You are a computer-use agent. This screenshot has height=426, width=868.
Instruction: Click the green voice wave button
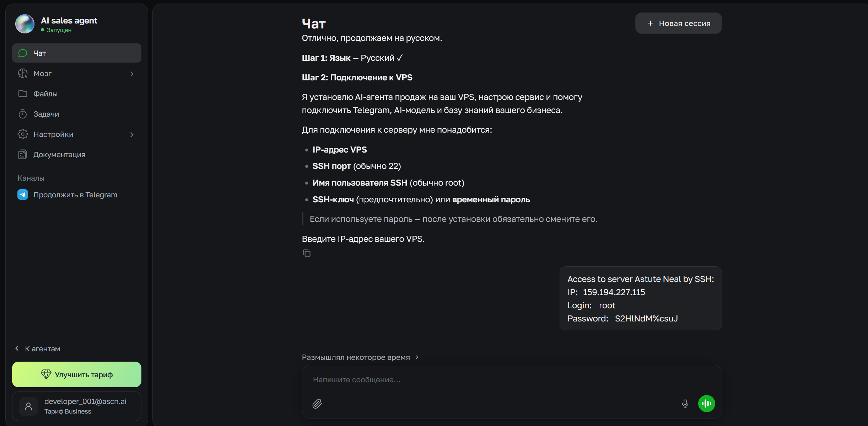(x=706, y=404)
